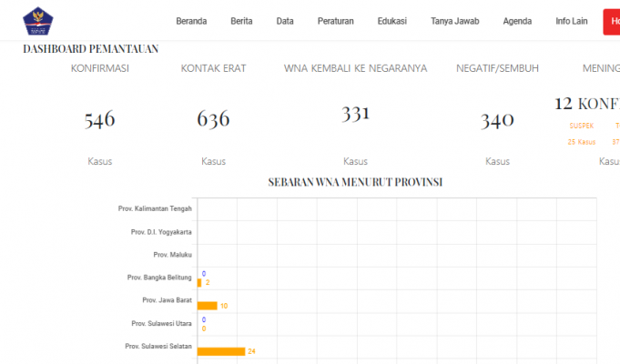Image resolution: width=620 pixels, height=364 pixels.
Task: Click the Prov. Bangka Belitung orange bar
Action: (x=199, y=283)
